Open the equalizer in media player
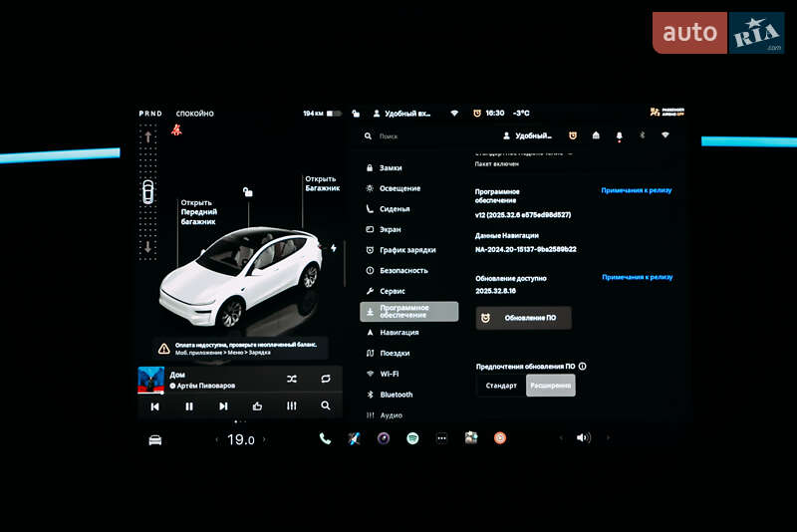 [x=291, y=405]
